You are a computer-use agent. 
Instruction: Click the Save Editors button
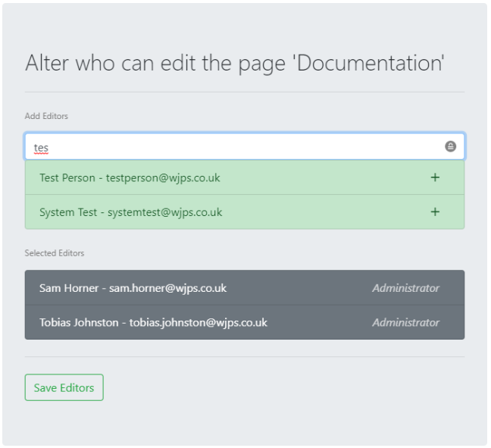coord(64,387)
